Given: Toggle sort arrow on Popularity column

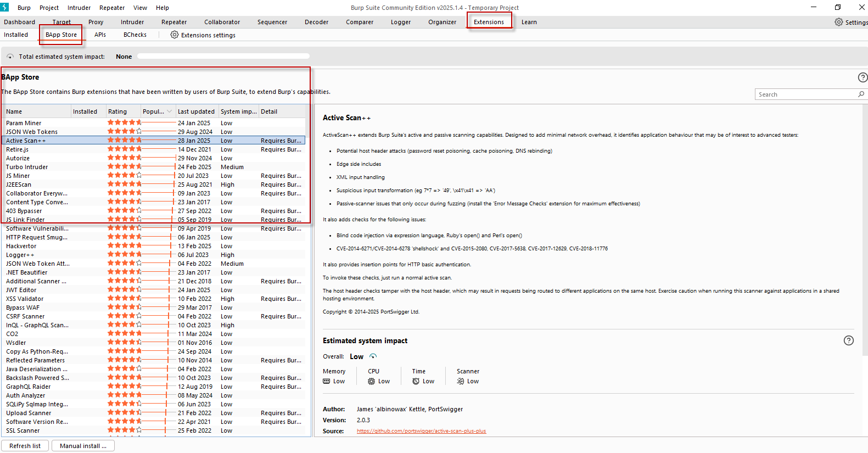Looking at the screenshot, I should tap(170, 111).
